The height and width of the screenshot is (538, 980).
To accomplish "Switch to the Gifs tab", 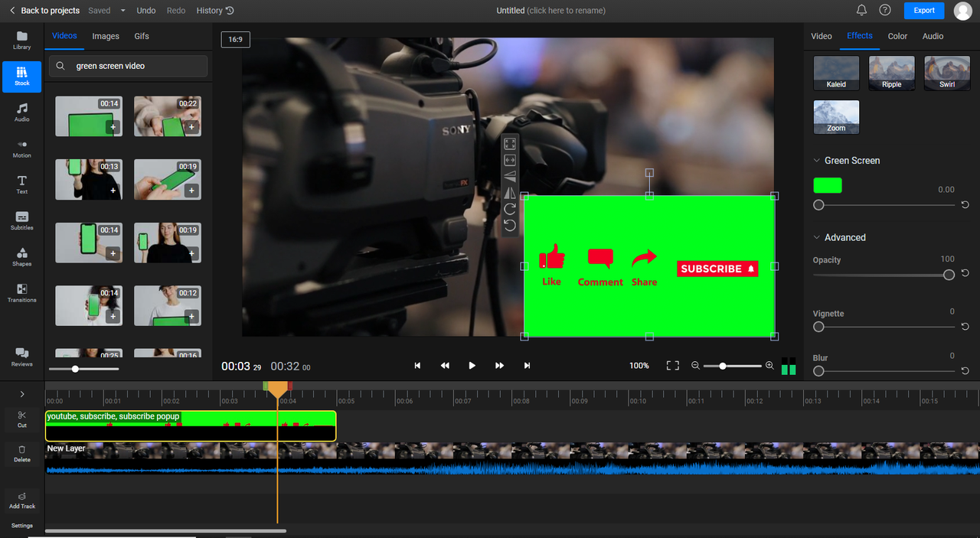I will click(142, 36).
